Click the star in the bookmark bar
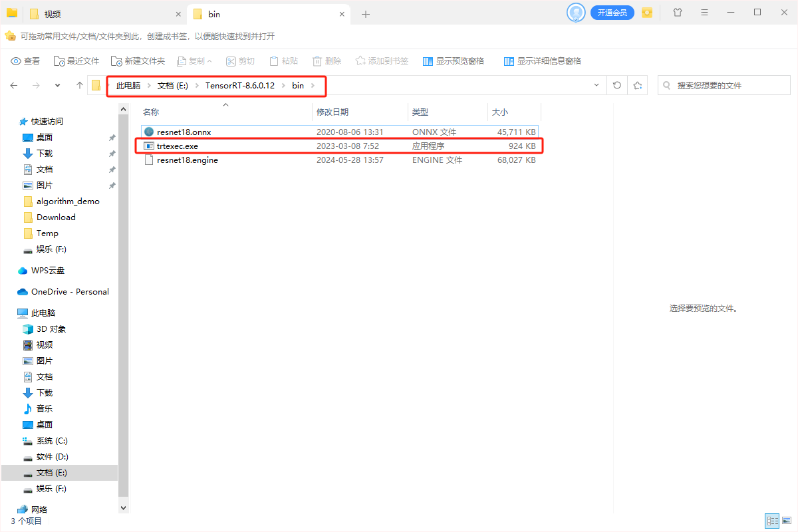This screenshot has width=798, height=532. (10, 36)
